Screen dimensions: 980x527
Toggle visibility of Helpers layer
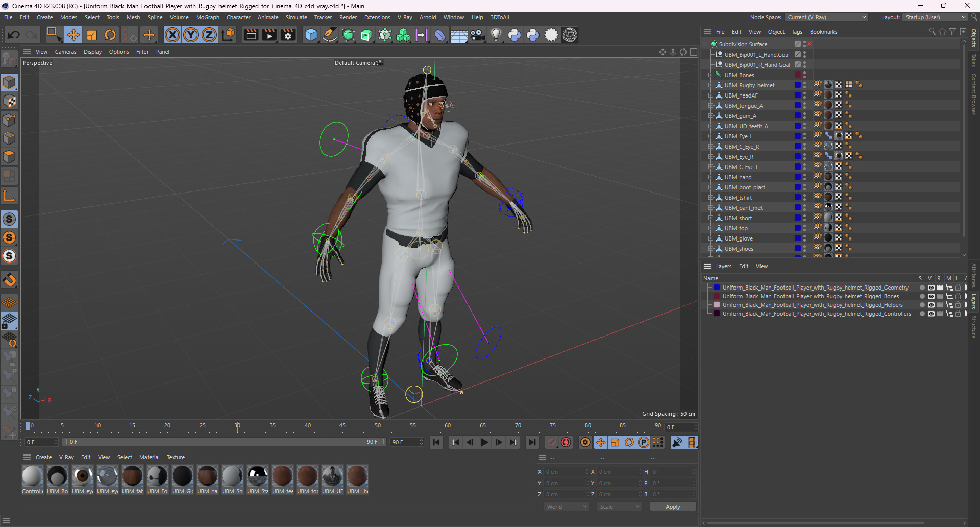pos(931,305)
